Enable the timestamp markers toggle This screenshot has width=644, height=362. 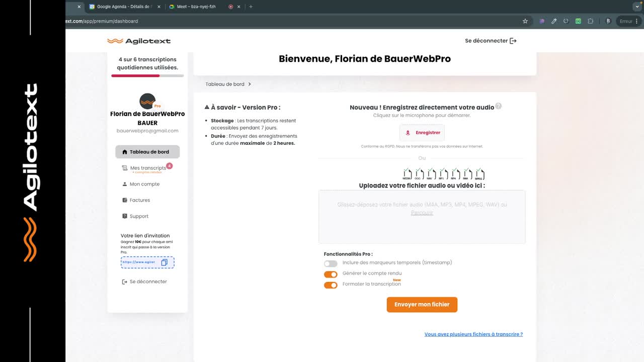click(331, 263)
